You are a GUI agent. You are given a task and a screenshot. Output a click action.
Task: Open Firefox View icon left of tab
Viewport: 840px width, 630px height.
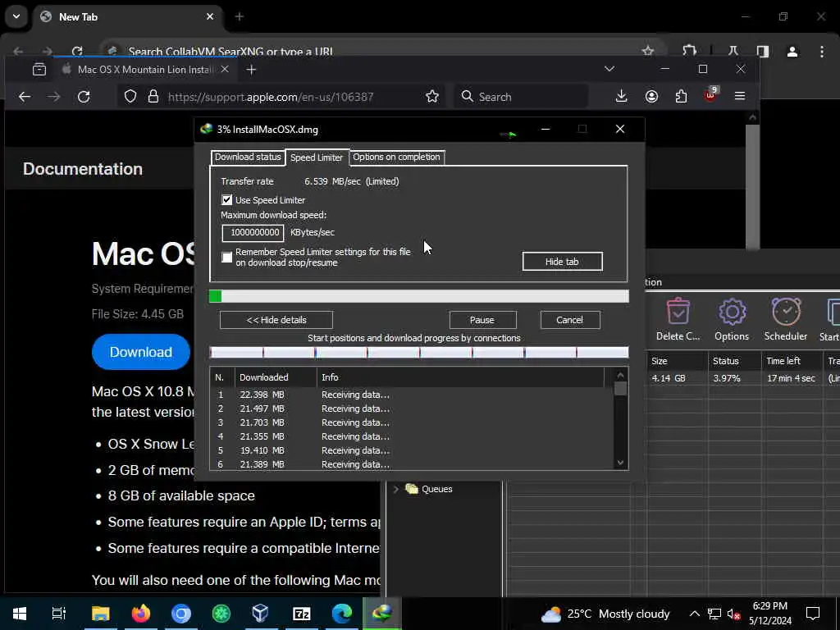[x=39, y=69]
